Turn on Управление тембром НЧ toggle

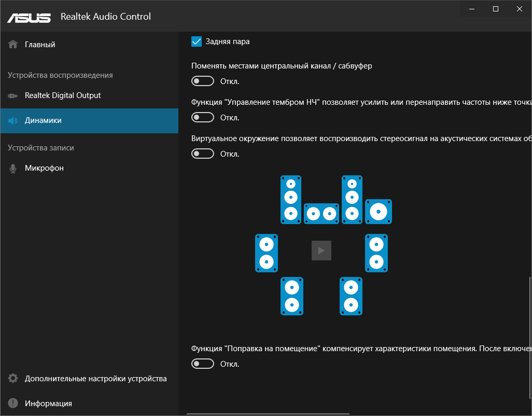203,118
